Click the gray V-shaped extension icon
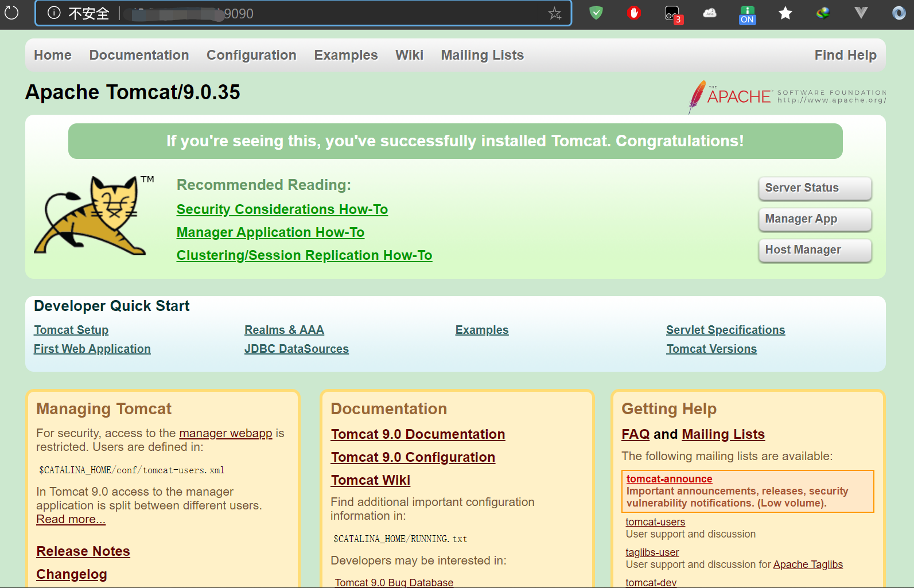This screenshot has height=588, width=914. pyautogui.click(x=861, y=13)
